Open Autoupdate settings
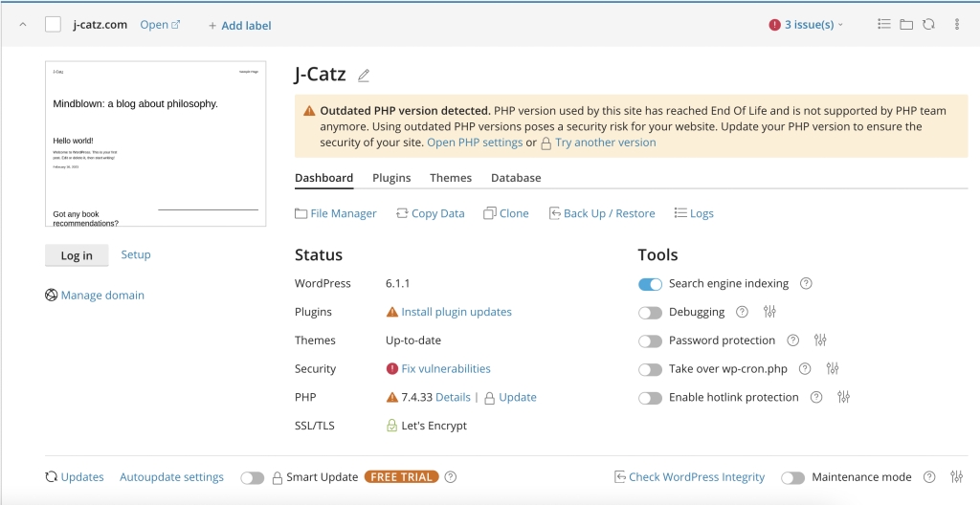 click(171, 477)
